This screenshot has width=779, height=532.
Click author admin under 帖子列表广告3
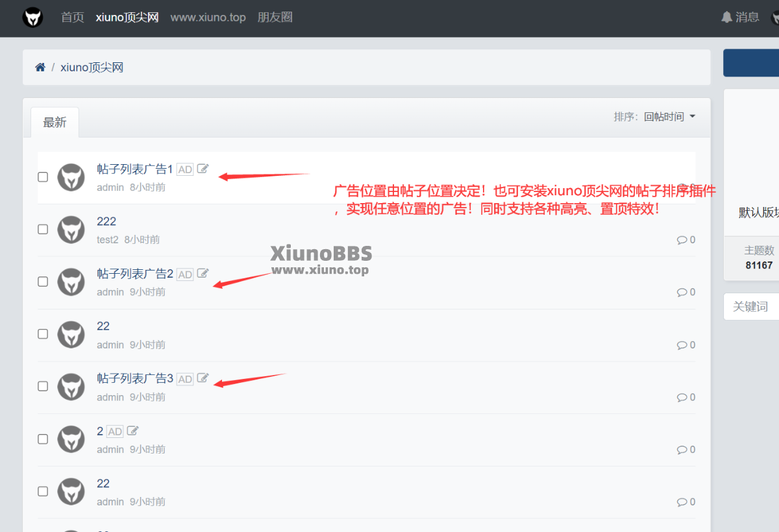pos(110,397)
